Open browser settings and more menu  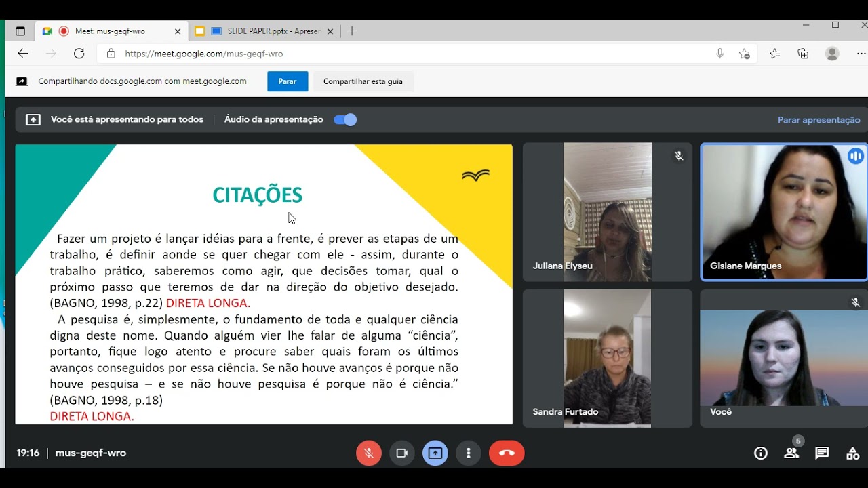click(861, 54)
